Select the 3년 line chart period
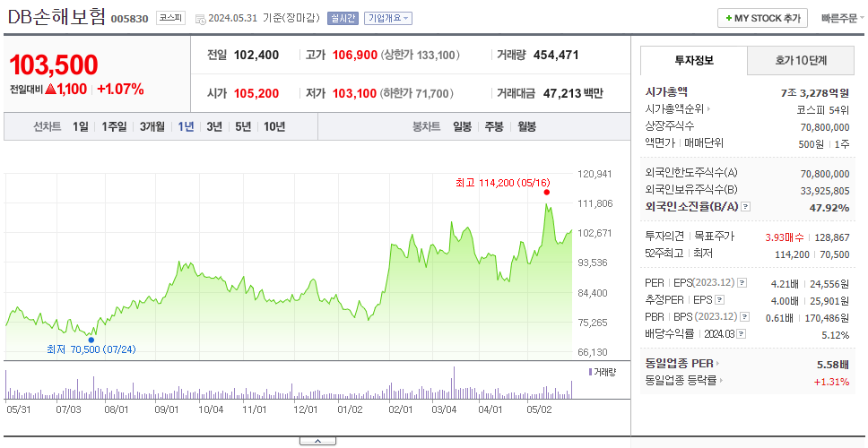Screen dimensions: 868x448 pos(214,126)
